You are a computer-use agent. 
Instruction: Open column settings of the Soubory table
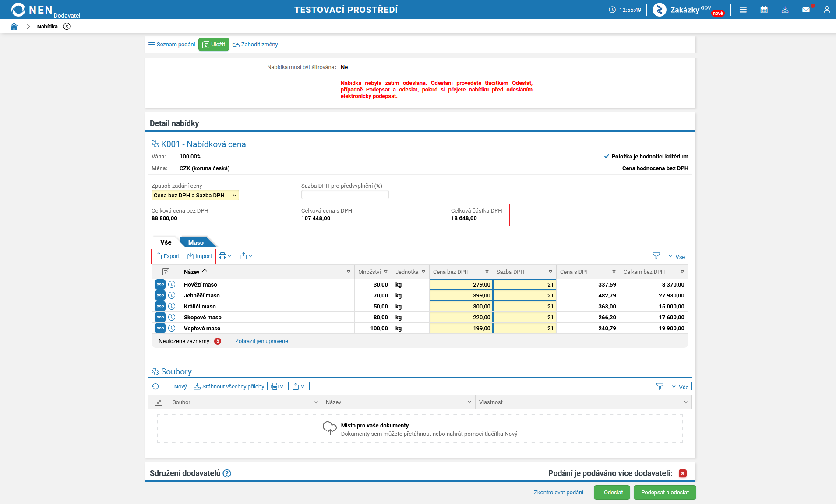159,402
